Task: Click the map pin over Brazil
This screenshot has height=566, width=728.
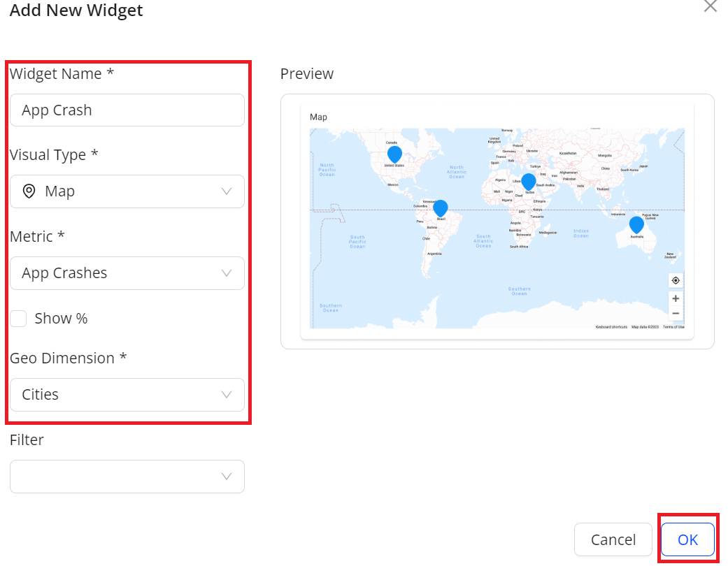Action: coord(440,208)
